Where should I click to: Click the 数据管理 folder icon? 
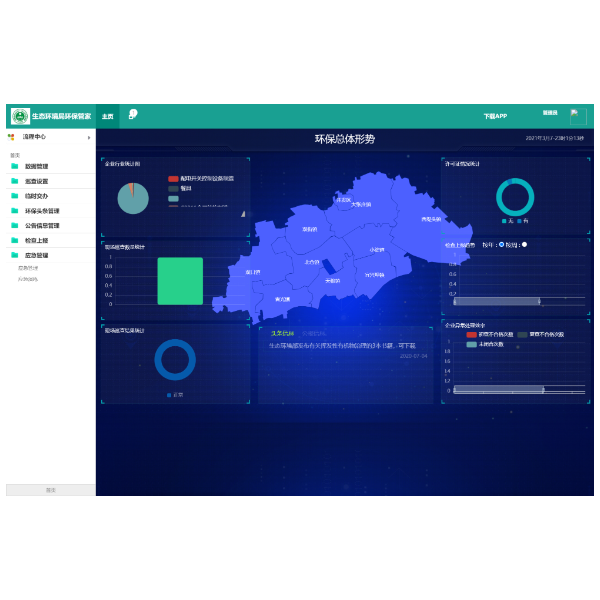click(15, 166)
